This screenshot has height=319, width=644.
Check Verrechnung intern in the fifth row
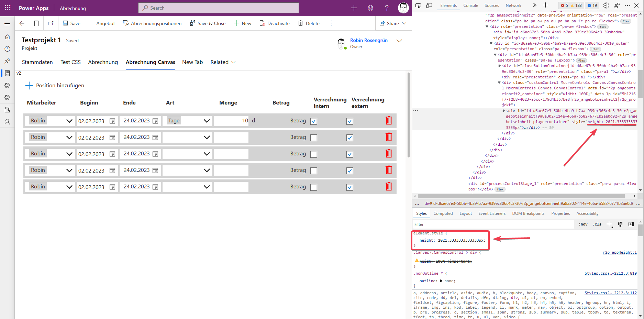[x=314, y=187]
